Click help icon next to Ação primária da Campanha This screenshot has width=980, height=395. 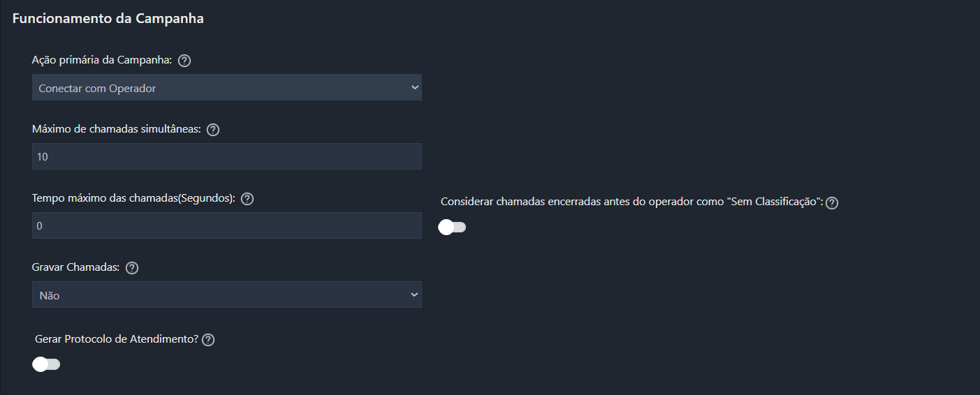184,61
